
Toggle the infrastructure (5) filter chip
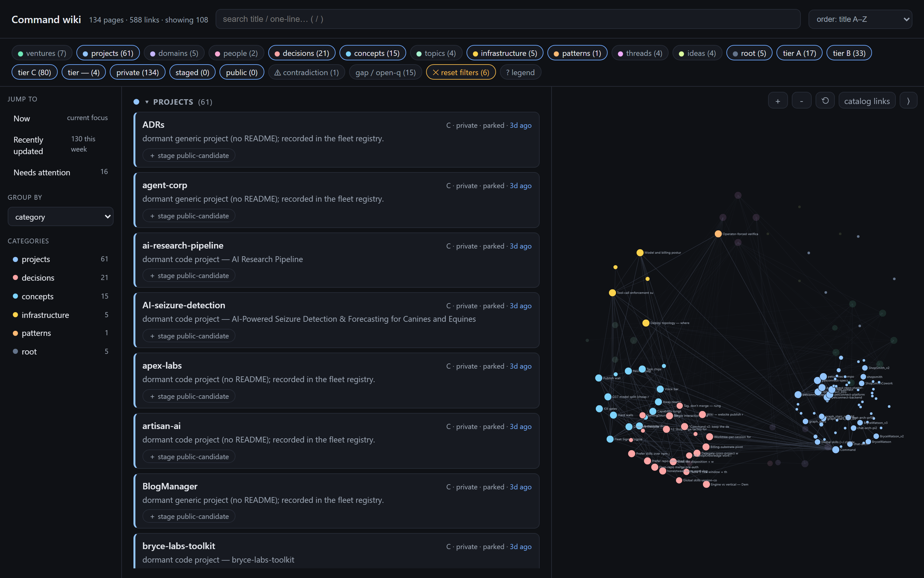(505, 53)
